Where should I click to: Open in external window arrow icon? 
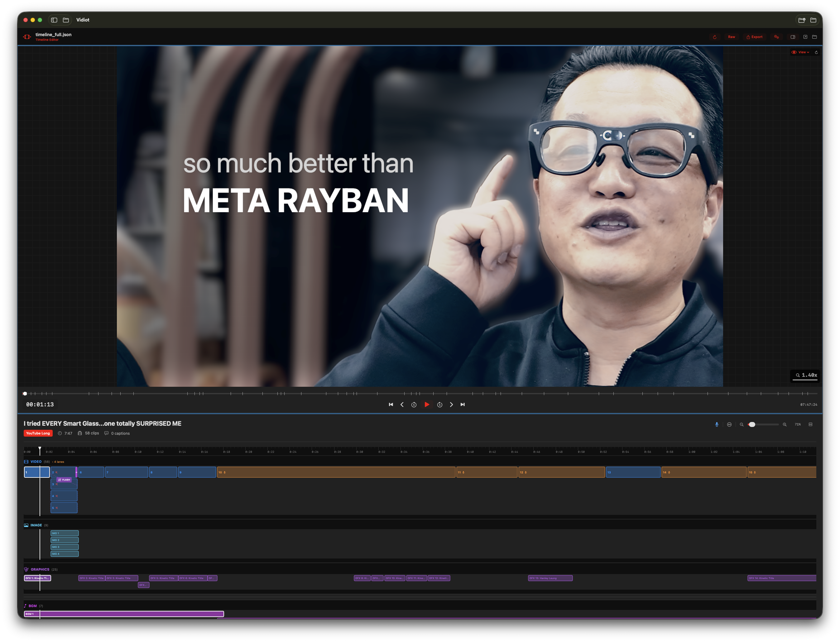pyautogui.click(x=805, y=37)
